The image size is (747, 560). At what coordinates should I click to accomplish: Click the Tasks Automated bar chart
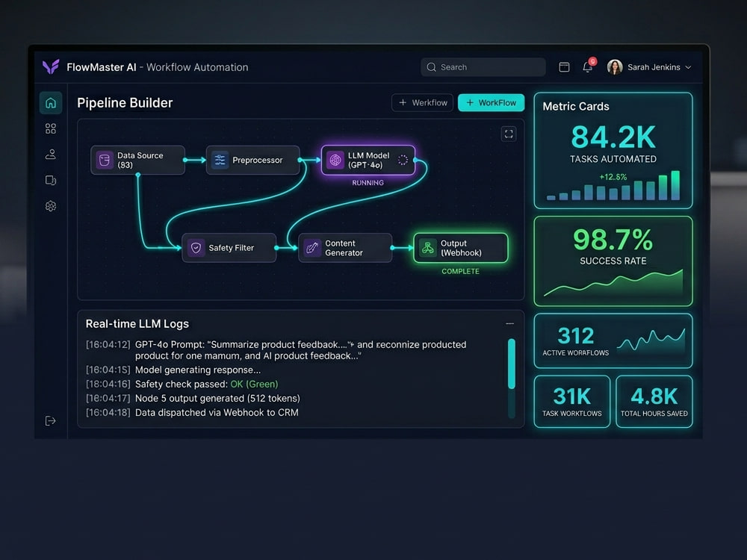pyautogui.click(x=613, y=186)
